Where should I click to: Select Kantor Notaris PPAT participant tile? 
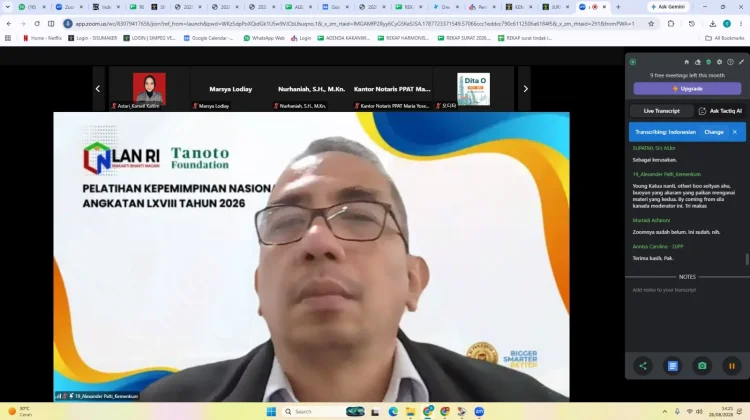(392, 89)
